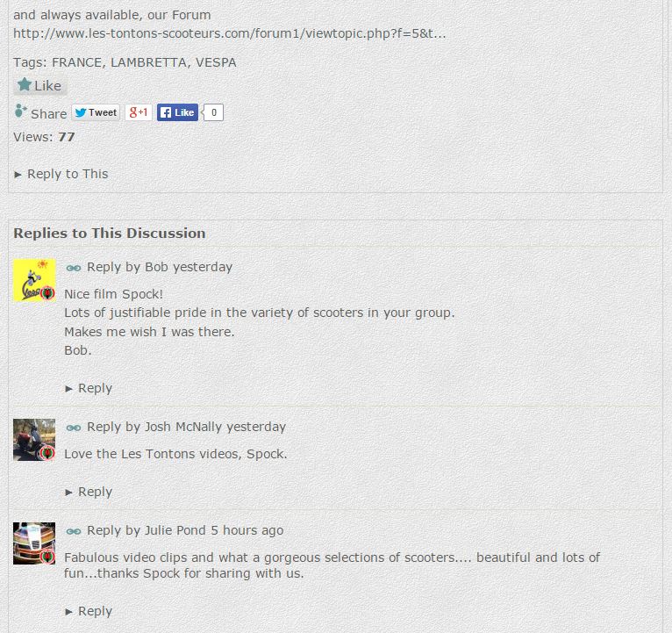Click the Facebook Like button

coord(177,112)
